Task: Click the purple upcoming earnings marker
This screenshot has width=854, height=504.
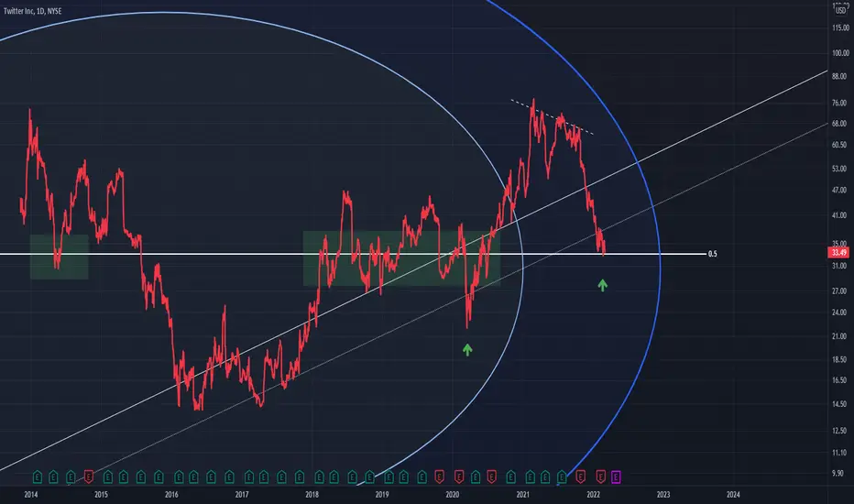Action: coord(616,477)
